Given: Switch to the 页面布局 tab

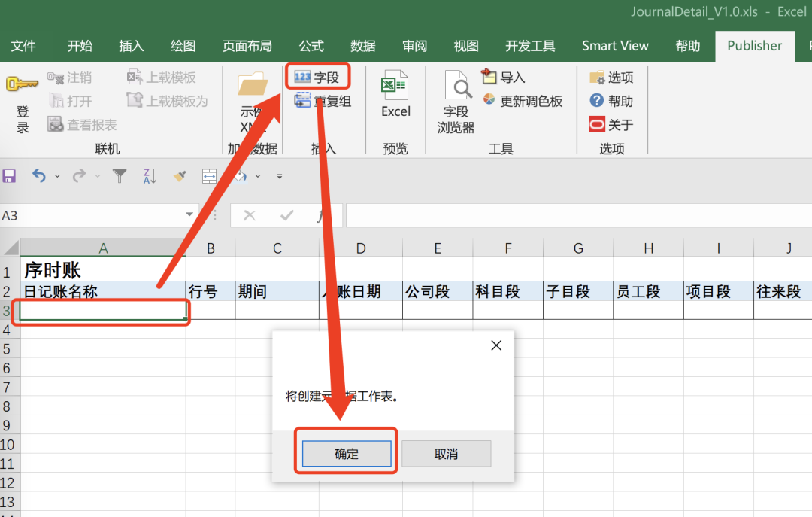Looking at the screenshot, I should (x=247, y=46).
